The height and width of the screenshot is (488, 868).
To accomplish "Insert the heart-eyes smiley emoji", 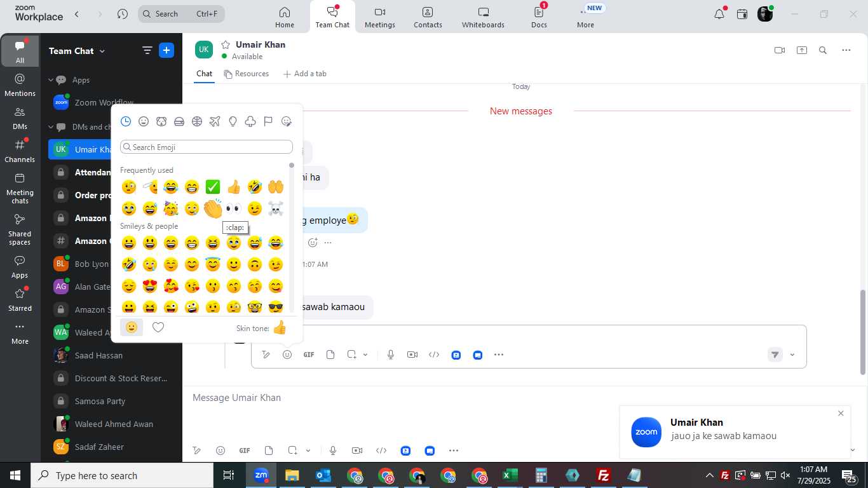I will coord(150,286).
